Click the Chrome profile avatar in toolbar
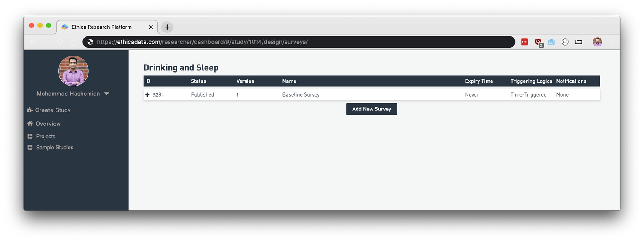Viewport: 644px width, 242px height. click(x=597, y=42)
